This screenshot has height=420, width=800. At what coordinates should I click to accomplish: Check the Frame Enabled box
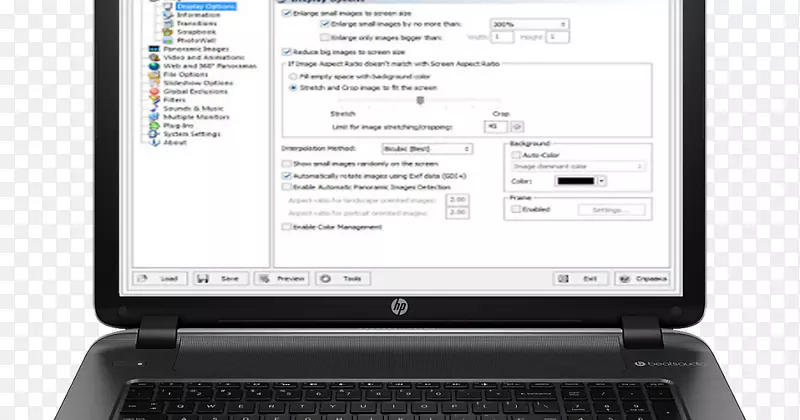point(516,209)
